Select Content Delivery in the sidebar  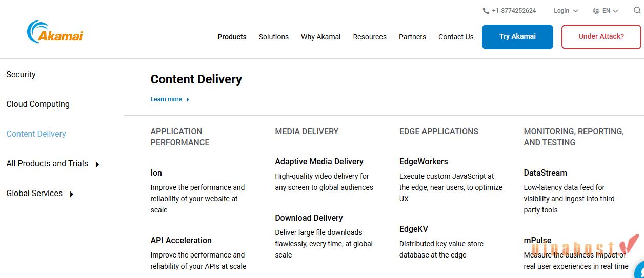coord(36,134)
